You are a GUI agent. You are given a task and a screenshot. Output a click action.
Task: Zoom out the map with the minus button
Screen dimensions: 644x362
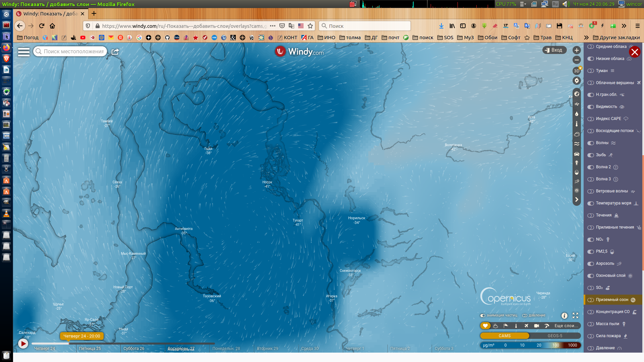(x=577, y=60)
